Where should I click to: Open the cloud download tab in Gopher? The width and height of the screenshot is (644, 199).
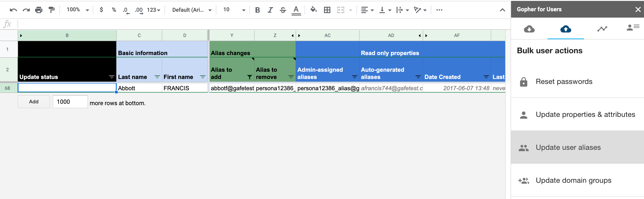(529, 29)
